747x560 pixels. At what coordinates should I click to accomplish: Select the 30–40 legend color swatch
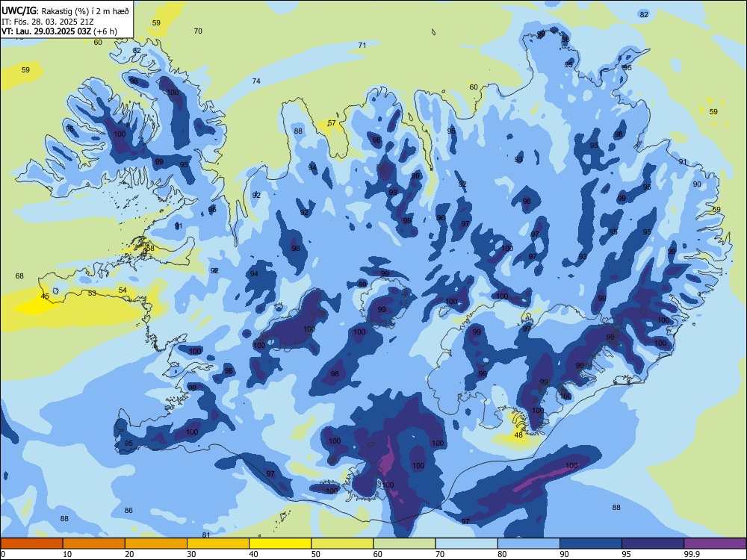tap(218, 544)
